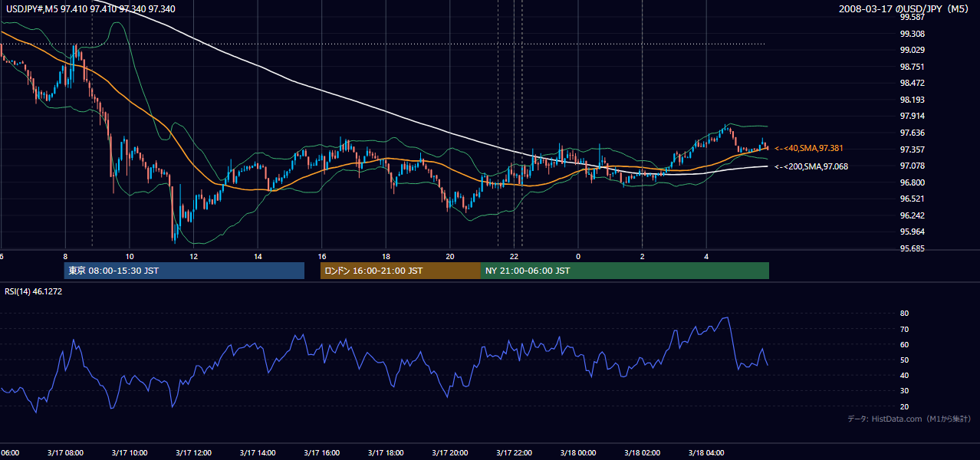
Task: Click price axis value 99.587
Action: 912,17
